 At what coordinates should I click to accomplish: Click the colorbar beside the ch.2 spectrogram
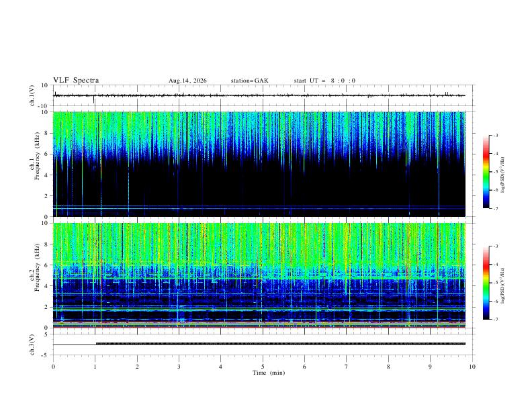coord(486,283)
